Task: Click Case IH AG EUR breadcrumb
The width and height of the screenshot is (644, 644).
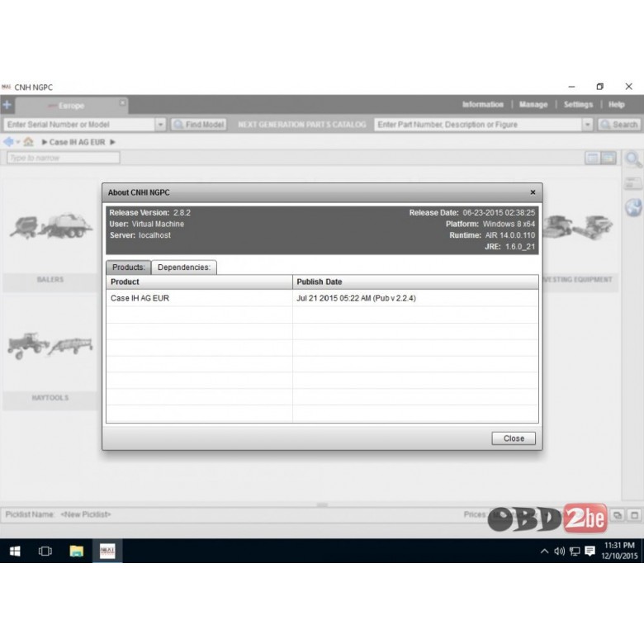Action: coord(77,142)
